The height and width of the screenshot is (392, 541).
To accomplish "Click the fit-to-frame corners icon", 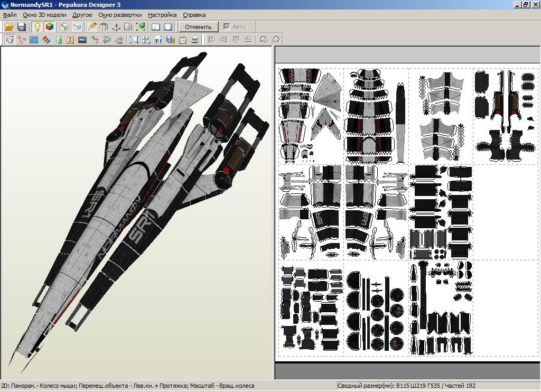I will (134, 40).
